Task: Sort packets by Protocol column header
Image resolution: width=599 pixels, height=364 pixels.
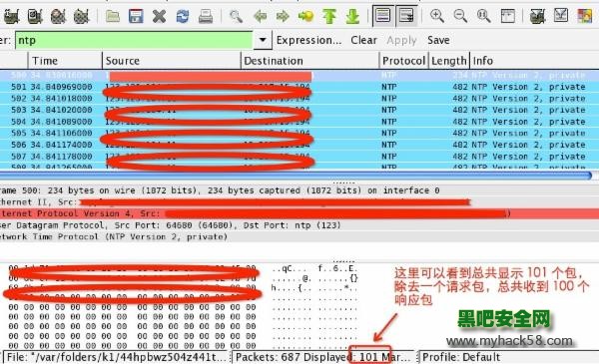Action: (403, 61)
